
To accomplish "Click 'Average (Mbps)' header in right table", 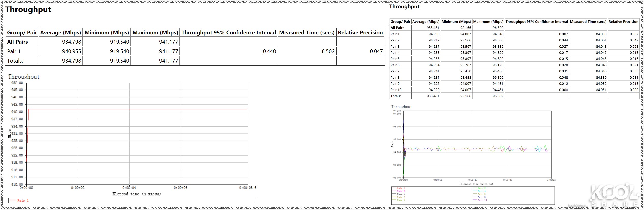I will pos(426,22).
